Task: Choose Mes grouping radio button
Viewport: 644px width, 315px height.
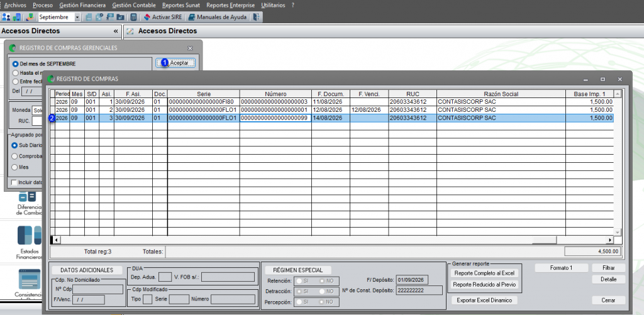Action: pos(14,167)
